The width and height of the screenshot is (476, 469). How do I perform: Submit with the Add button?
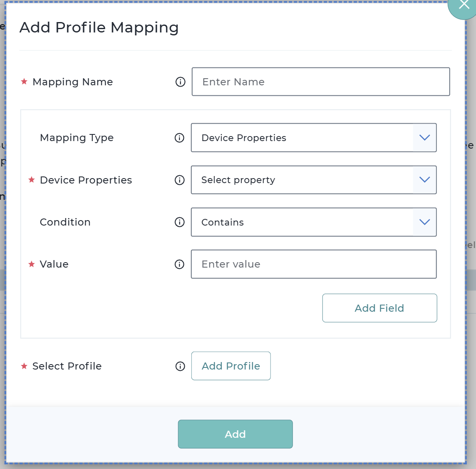pyautogui.click(x=235, y=434)
